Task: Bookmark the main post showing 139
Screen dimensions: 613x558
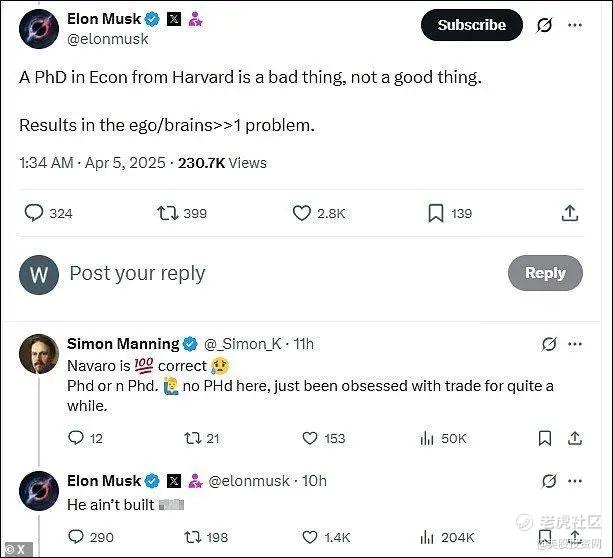Action: (x=436, y=212)
